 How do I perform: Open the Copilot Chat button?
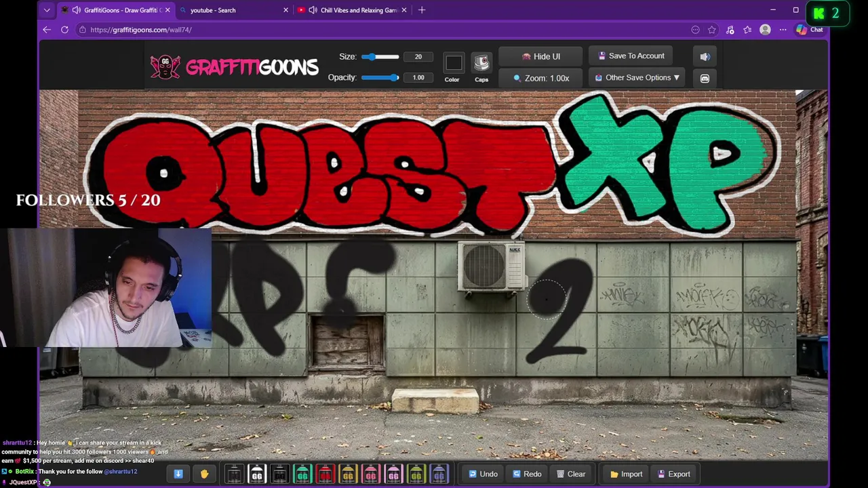coord(810,30)
